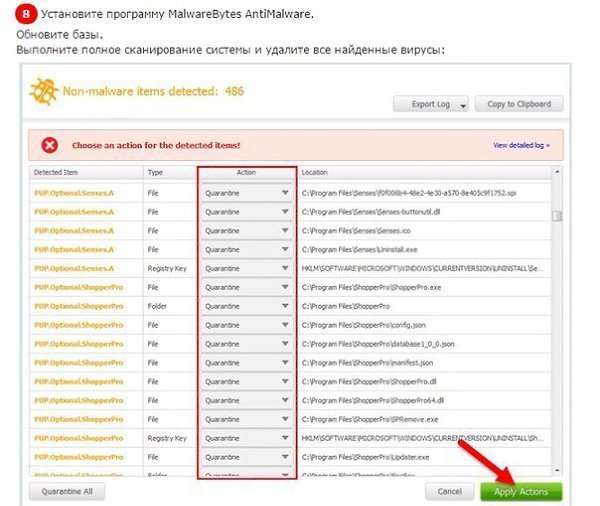
Task: Change action for Senses Uninstall.exe
Action: (x=246, y=249)
